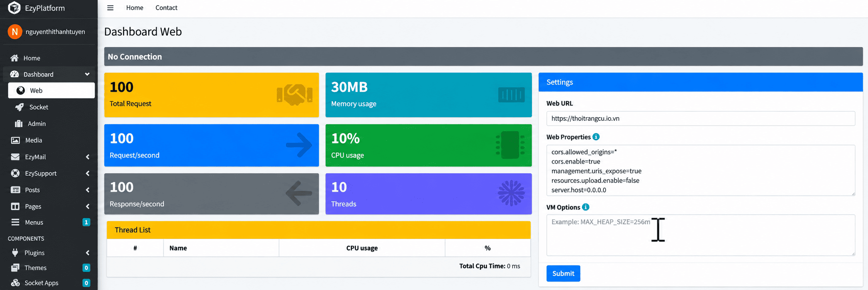
Task: Click the Home house icon in sidebar
Action: click(14, 58)
